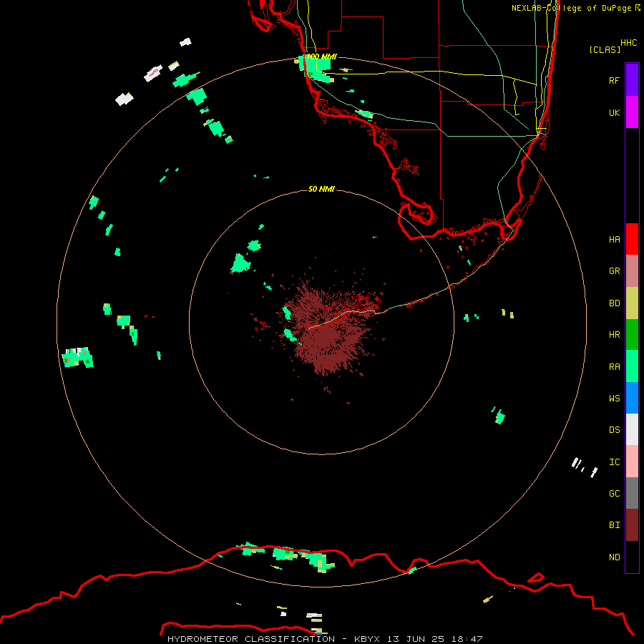The height and width of the screenshot is (644, 644).
Task: Click the RF legend label
Action: pyautogui.click(x=614, y=80)
